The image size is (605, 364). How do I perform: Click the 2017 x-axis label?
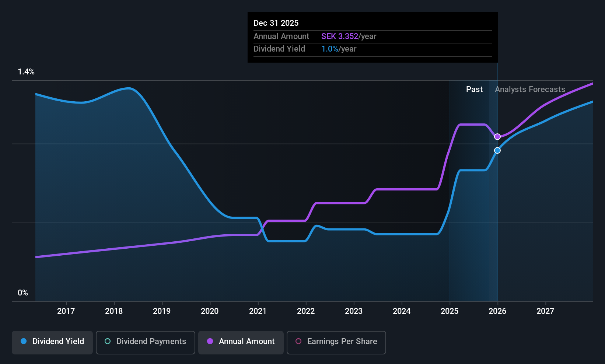[x=66, y=311]
